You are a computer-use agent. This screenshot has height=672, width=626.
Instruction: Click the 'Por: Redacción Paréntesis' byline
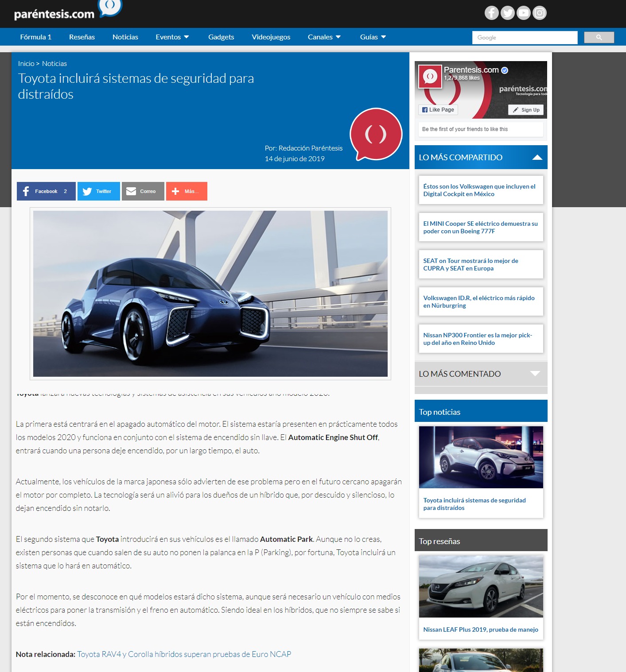tap(303, 148)
